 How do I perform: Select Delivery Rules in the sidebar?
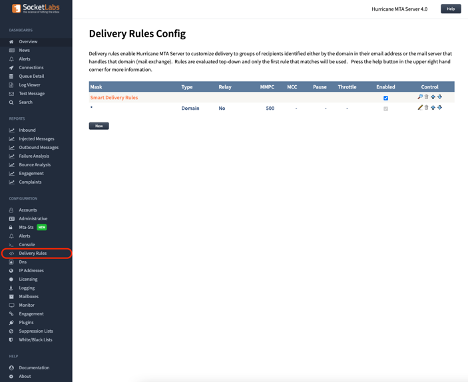coord(33,253)
